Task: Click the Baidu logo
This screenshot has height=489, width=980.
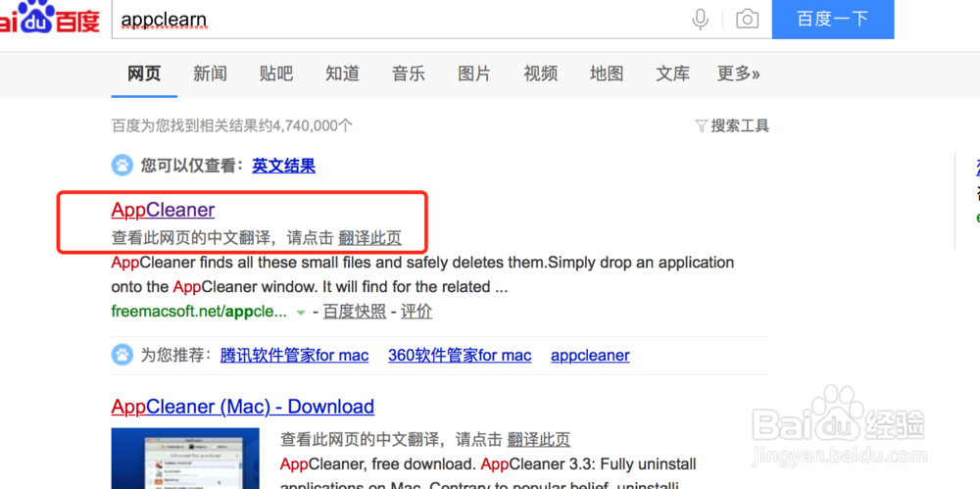Action: point(49,19)
